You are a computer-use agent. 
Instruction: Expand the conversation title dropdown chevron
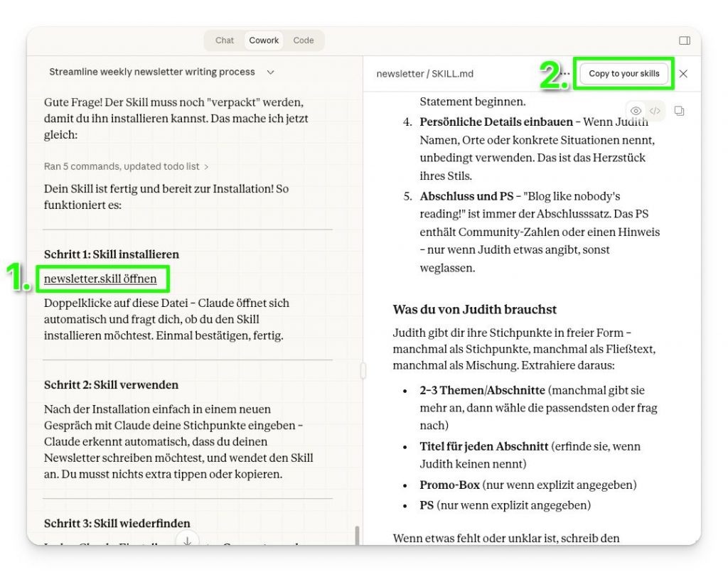click(270, 72)
